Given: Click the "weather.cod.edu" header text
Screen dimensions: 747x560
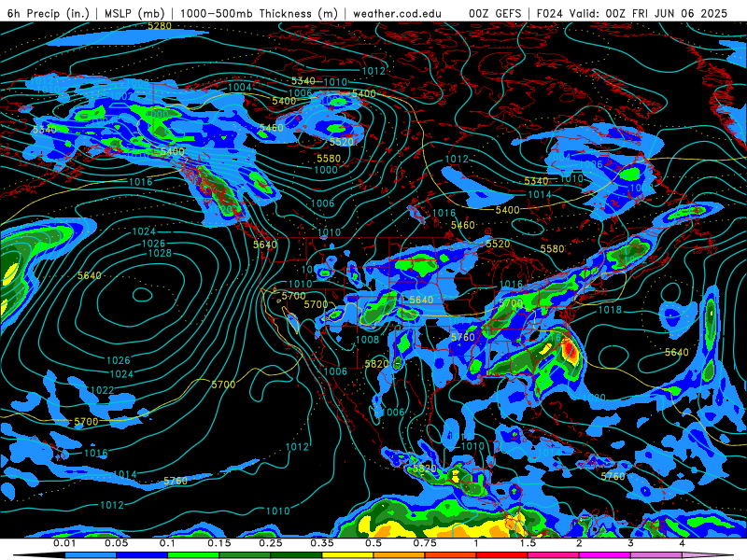Looking at the screenshot, I should 397,13.
